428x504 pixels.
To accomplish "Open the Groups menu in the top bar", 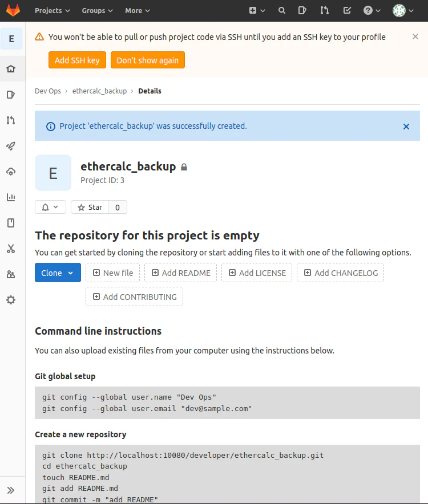I will click(97, 11).
